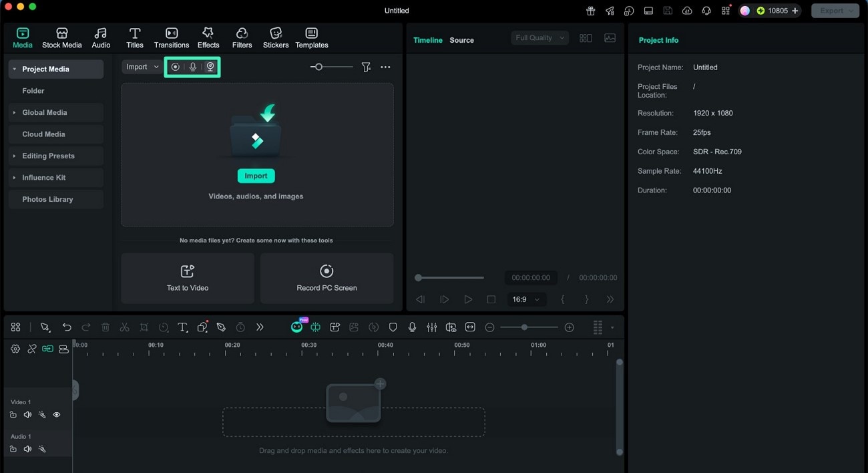Expand the Influence Kit section
The width and height of the screenshot is (868, 473).
15,178
